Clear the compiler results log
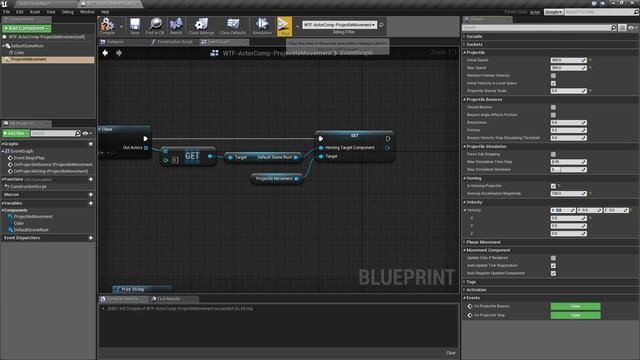The image size is (640, 360). (451, 353)
